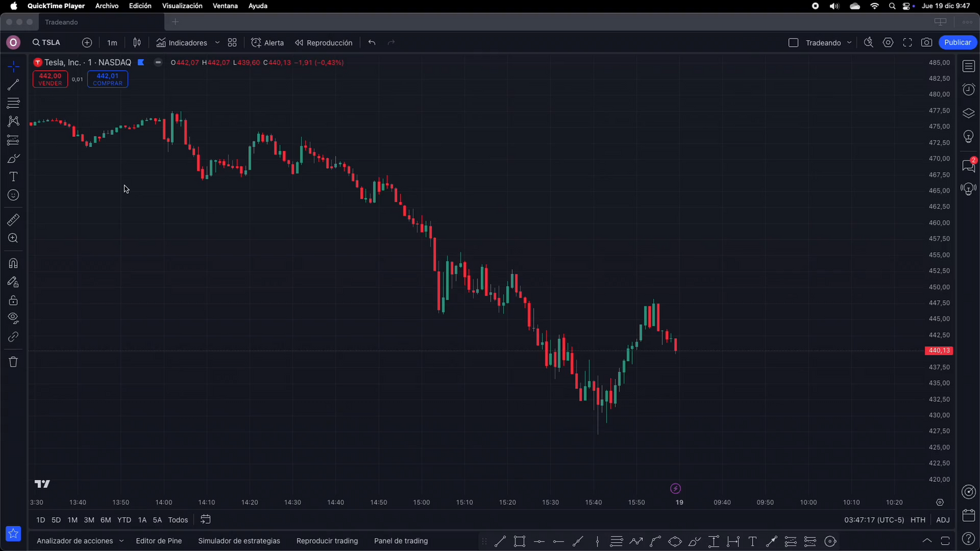Expand the Indicadores favorites dropdown arrow
This screenshot has height=551, width=980.
coord(217,43)
